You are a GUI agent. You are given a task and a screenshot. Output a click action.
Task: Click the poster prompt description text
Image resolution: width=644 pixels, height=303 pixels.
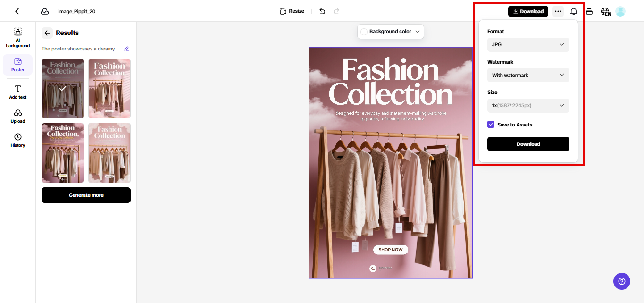pyautogui.click(x=80, y=49)
